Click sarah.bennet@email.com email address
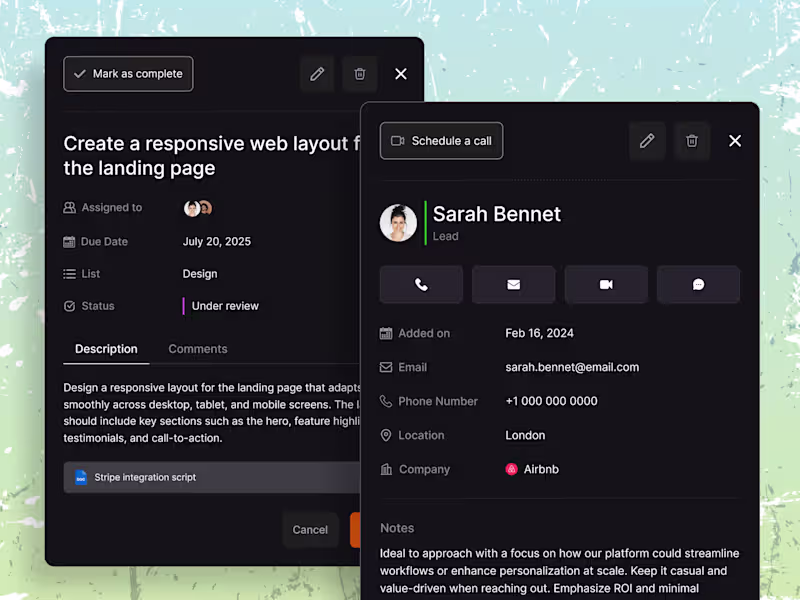Image resolution: width=800 pixels, height=600 pixels. tap(572, 367)
